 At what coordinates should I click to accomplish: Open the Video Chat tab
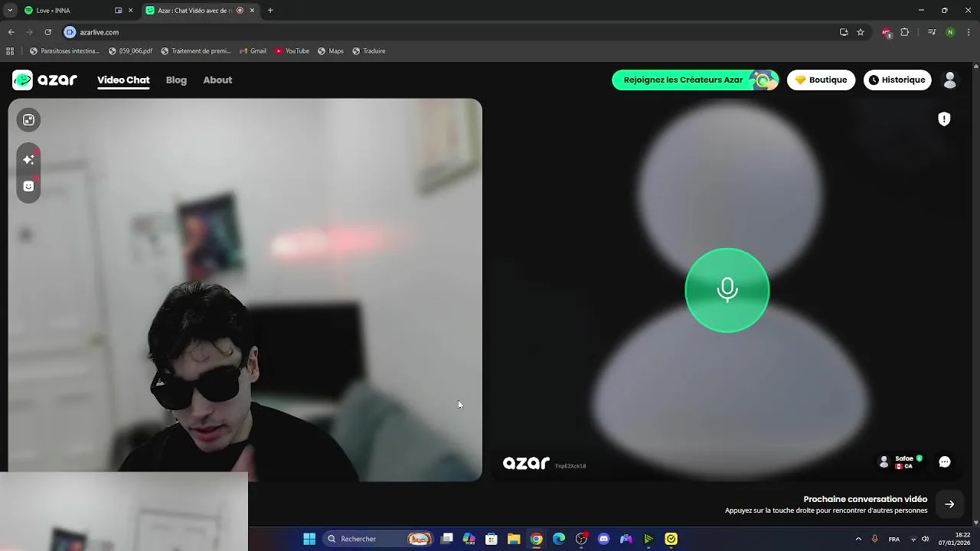pyautogui.click(x=123, y=80)
